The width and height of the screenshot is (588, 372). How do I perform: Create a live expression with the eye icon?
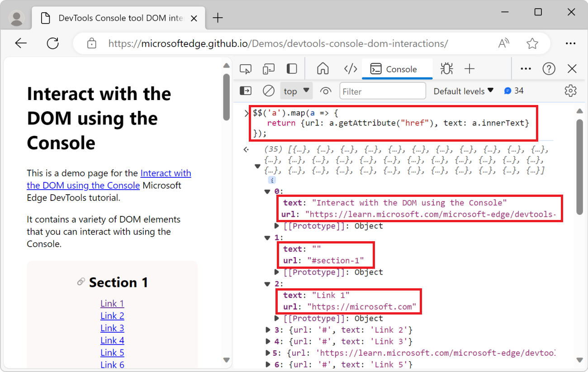coord(326,91)
